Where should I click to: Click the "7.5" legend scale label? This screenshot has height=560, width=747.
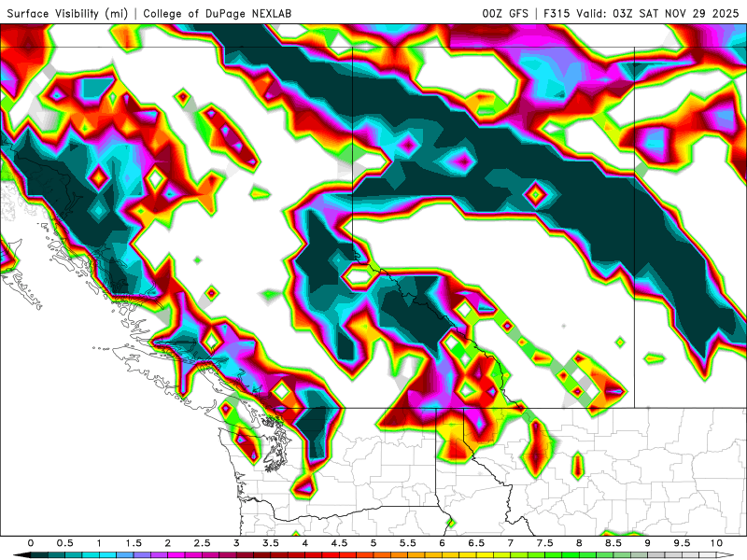[545, 543]
